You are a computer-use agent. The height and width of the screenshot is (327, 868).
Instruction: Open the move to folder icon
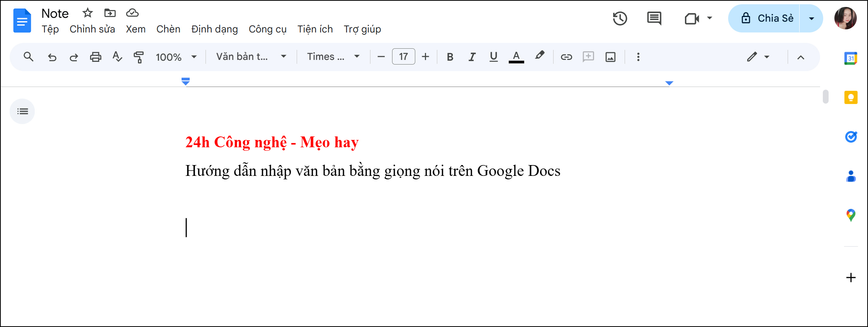click(x=110, y=13)
